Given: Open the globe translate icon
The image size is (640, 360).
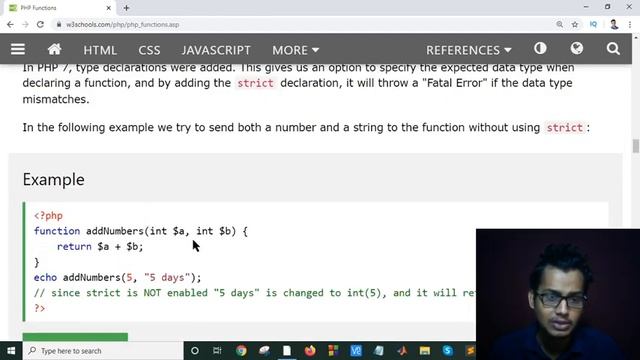Looking at the screenshot, I should [577, 49].
